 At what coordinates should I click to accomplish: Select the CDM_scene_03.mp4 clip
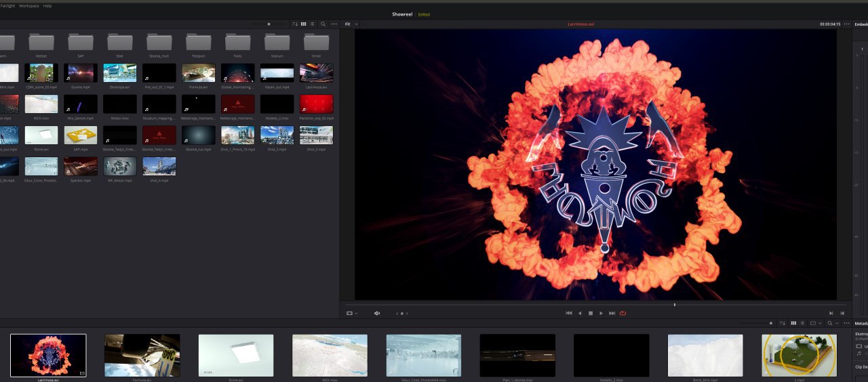point(41,73)
